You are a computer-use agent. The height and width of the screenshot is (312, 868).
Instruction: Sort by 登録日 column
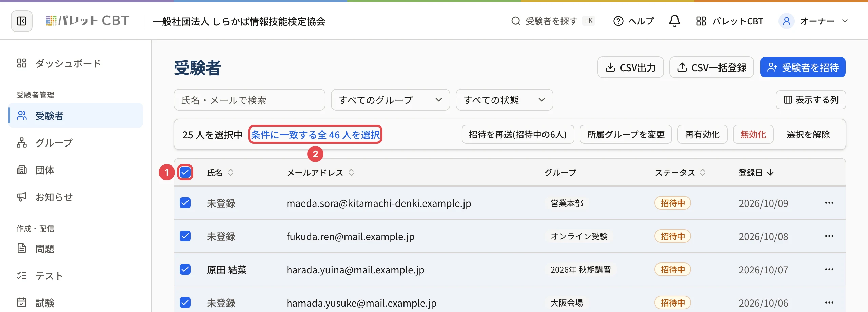coord(756,173)
